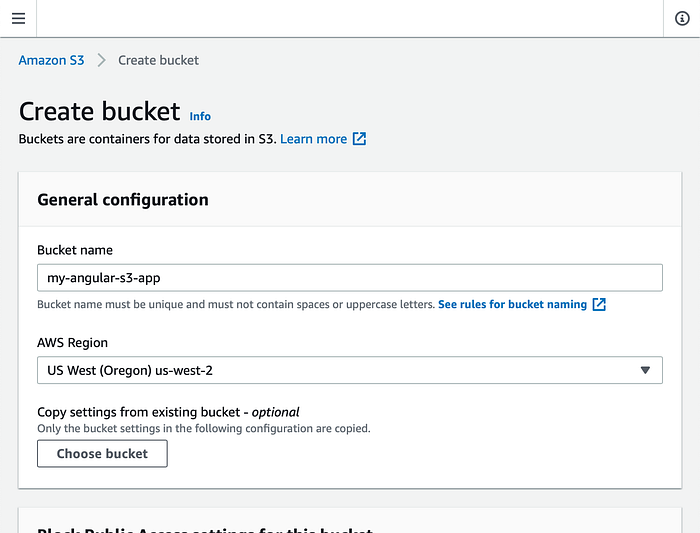The height and width of the screenshot is (533, 700).
Task: Focus the Bucket name input field
Action: 350,278
